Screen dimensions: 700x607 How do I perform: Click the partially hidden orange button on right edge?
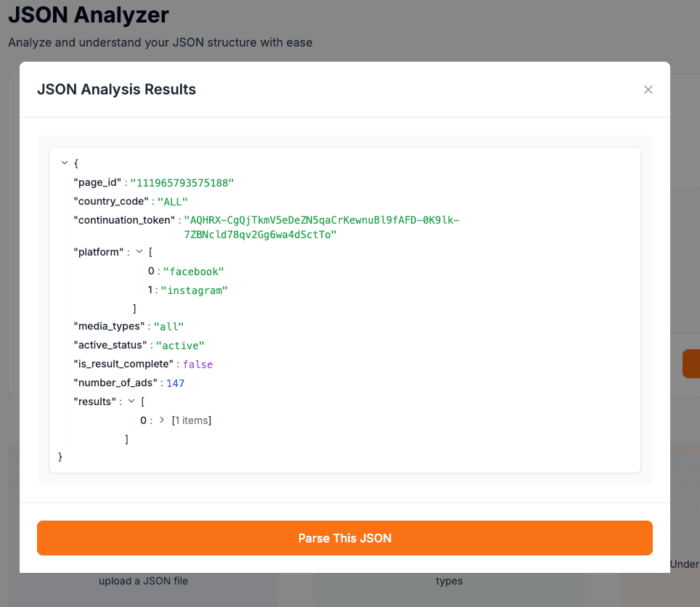click(693, 363)
